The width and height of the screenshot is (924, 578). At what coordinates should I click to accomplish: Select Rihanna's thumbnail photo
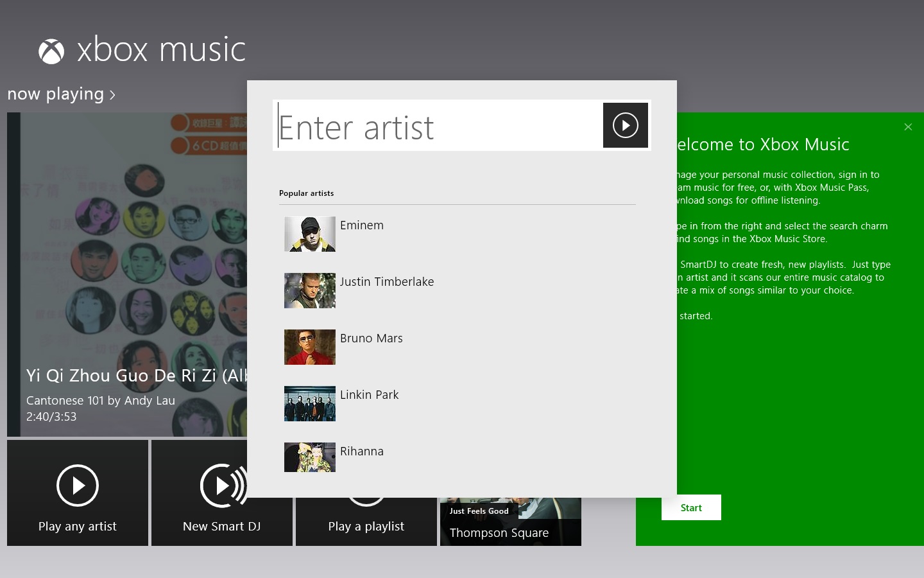click(310, 457)
